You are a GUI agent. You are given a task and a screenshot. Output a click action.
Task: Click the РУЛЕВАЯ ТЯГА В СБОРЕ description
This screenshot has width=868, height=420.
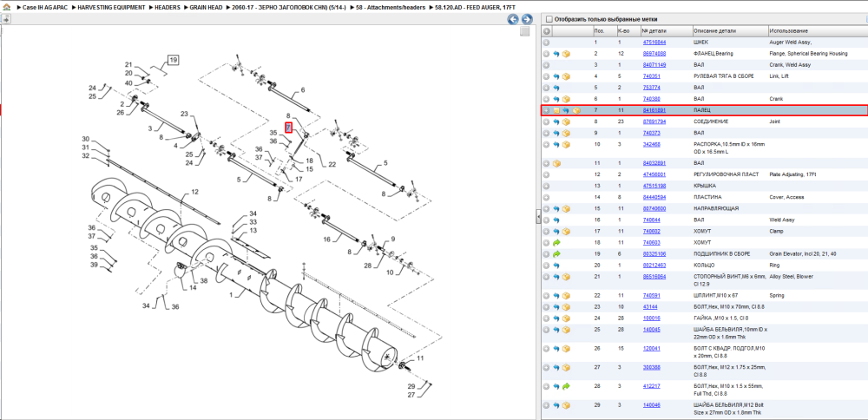724,76
